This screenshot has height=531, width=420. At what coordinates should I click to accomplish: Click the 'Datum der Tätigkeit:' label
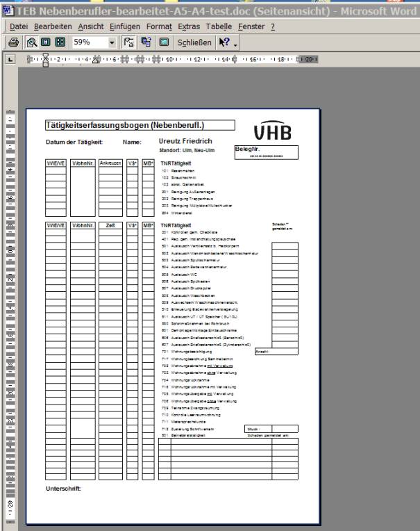(x=74, y=142)
